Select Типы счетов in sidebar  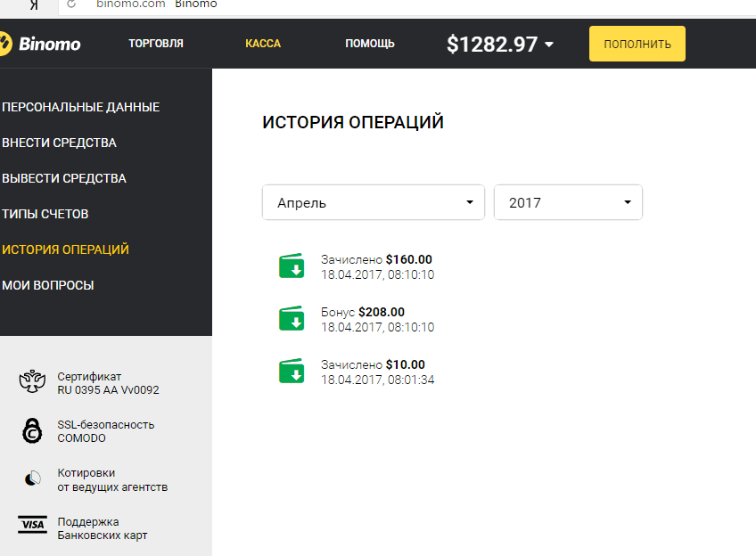[x=45, y=214]
